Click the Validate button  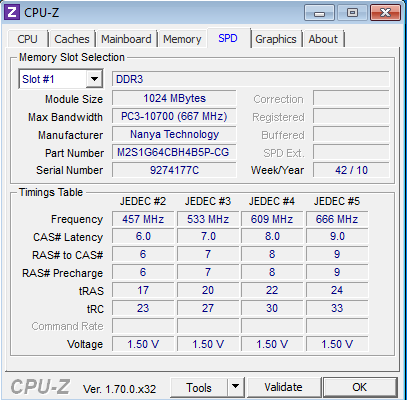pos(283,387)
